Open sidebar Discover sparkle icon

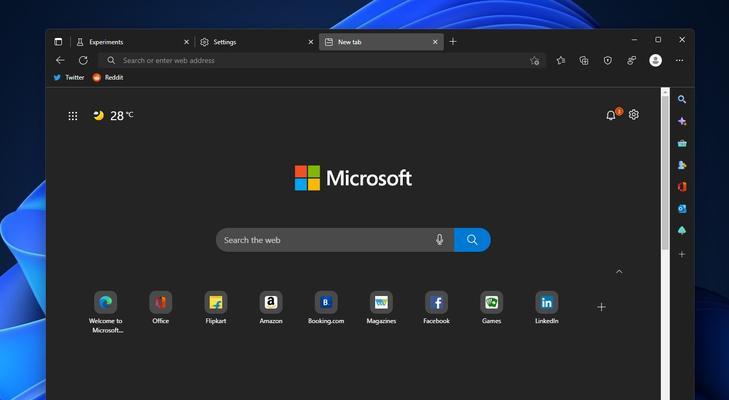point(682,121)
